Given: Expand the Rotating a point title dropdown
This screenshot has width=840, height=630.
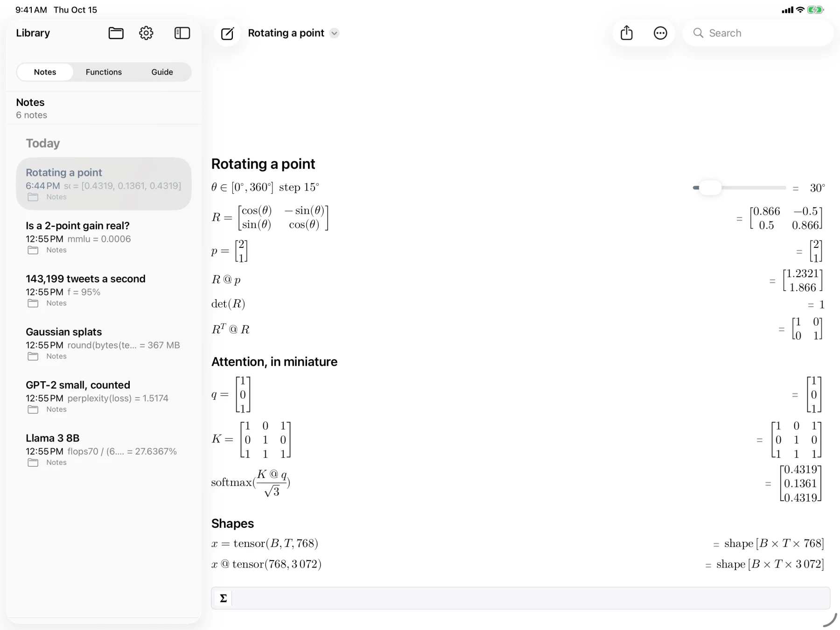Looking at the screenshot, I should (334, 33).
